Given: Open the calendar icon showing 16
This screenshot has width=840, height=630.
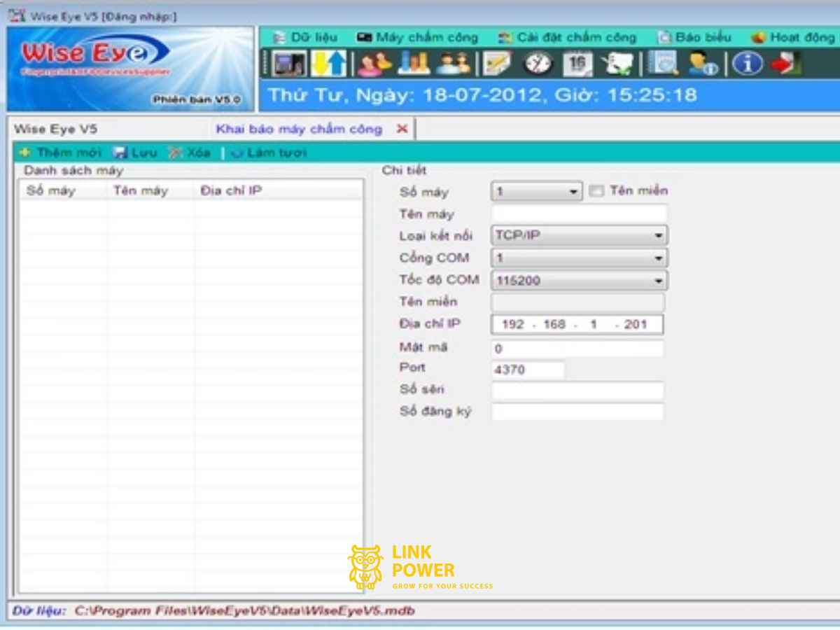Looking at the screenshot, I should point(577,64).
